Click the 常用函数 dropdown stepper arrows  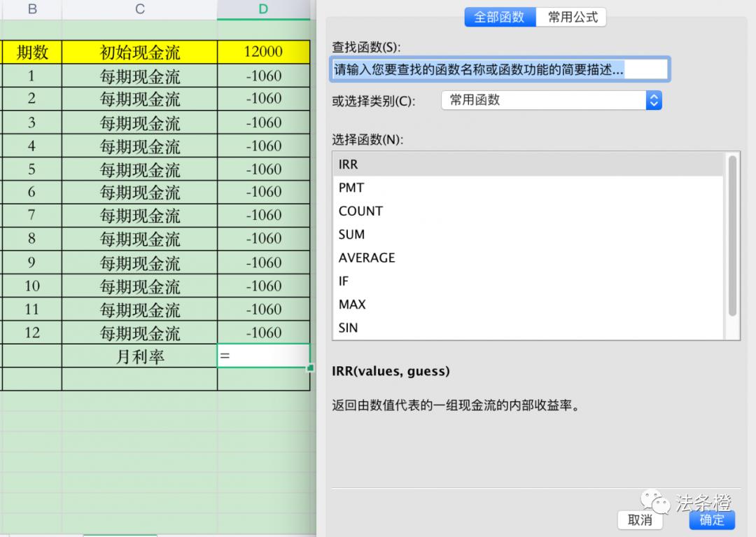654,100
